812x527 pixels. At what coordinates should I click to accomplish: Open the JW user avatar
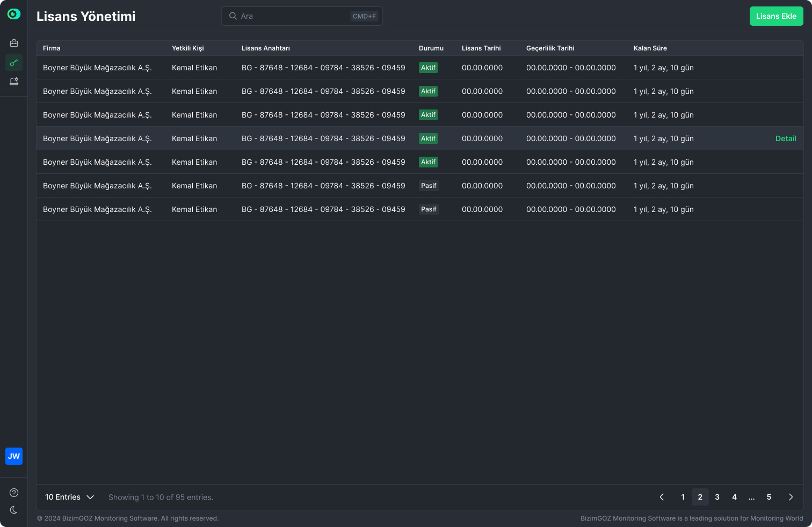tap(14, 456)
